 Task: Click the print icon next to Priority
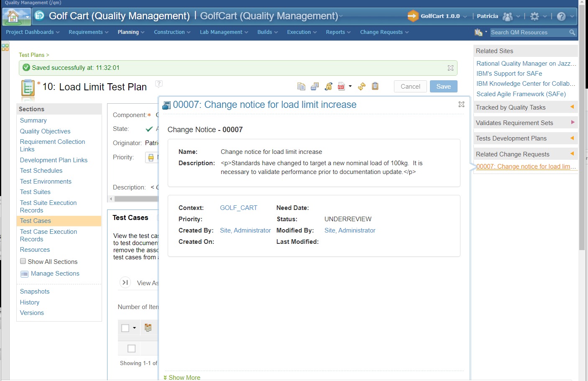[151, 158]
